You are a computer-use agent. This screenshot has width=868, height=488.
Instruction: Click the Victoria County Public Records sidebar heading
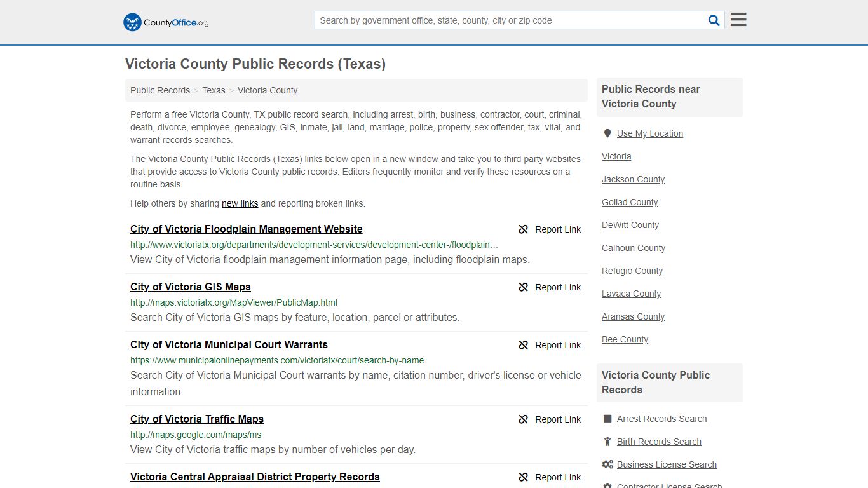(x=656, y=383)
